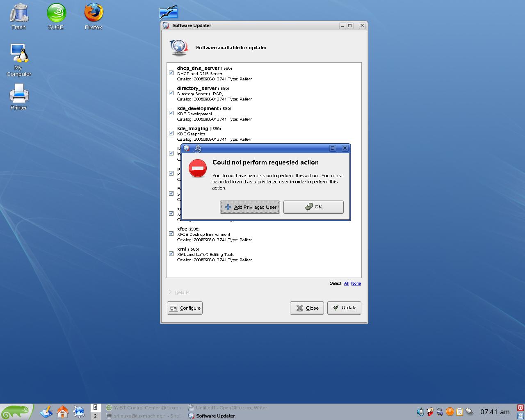This screenshot has width=525, height=420.
Task: Launch the Konqueror browser panel icon
Action: coord(79,411)
